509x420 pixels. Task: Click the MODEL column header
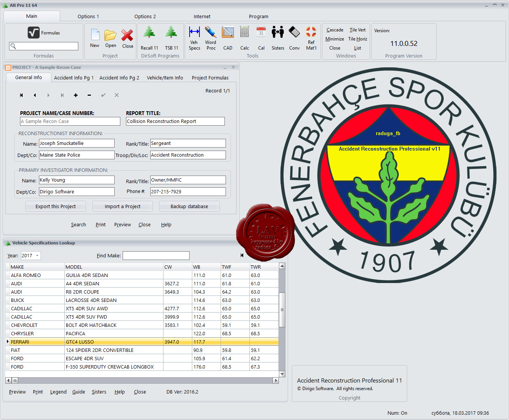(x=114, y=267)
